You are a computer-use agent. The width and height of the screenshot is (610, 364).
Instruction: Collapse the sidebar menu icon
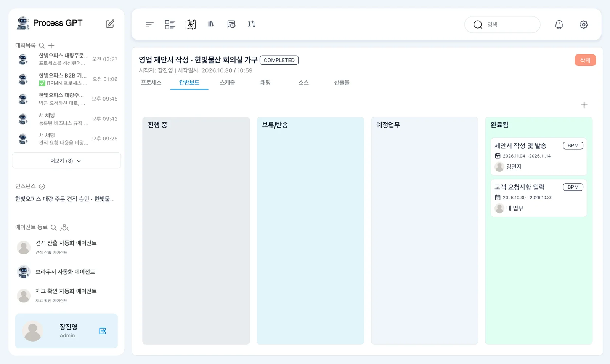tap(150, 24)
